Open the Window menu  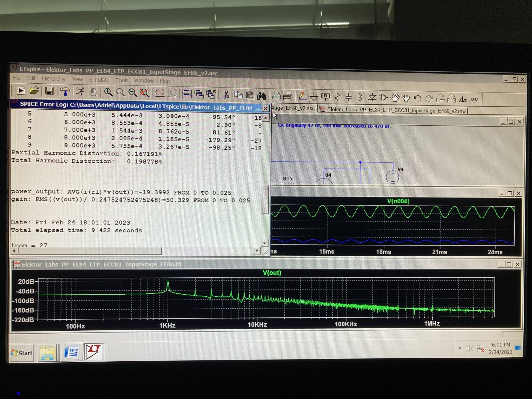pos(144,81)
